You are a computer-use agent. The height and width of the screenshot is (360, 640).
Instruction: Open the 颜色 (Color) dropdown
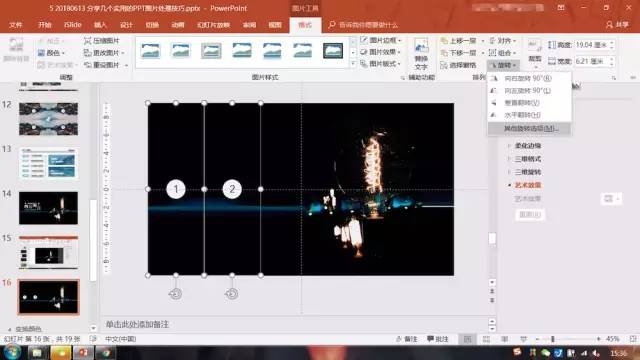pyautogui.click(x=51, y=53)
